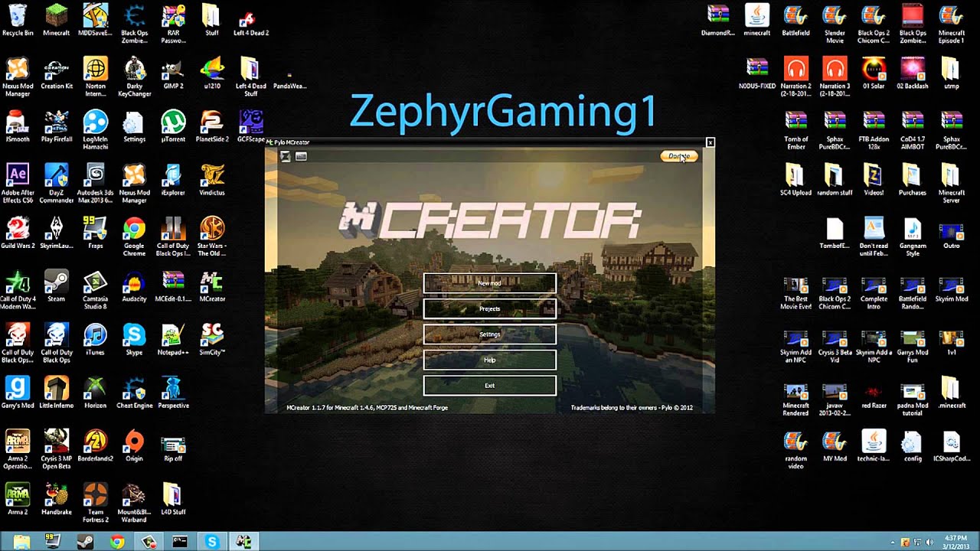Open the command prompt taskbar icon
This screenshot has height=551, width=980.
point(180,542)
